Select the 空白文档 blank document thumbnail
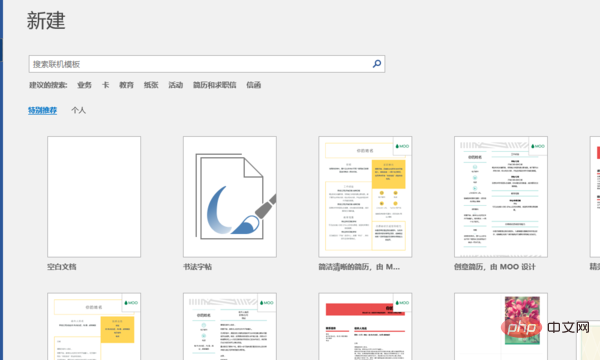Viewport: 600px width, 360px height. coord(94,197)
